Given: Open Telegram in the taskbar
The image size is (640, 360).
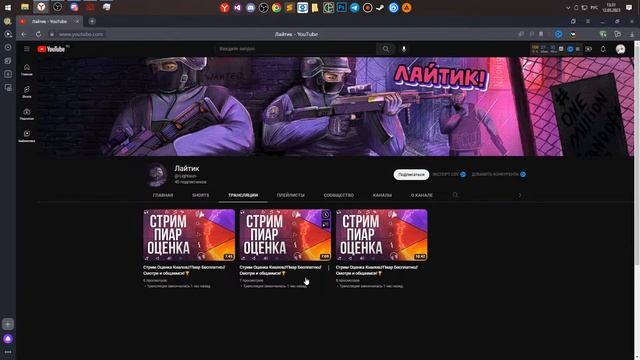Looking at the screenshot, I should [354, 7].
